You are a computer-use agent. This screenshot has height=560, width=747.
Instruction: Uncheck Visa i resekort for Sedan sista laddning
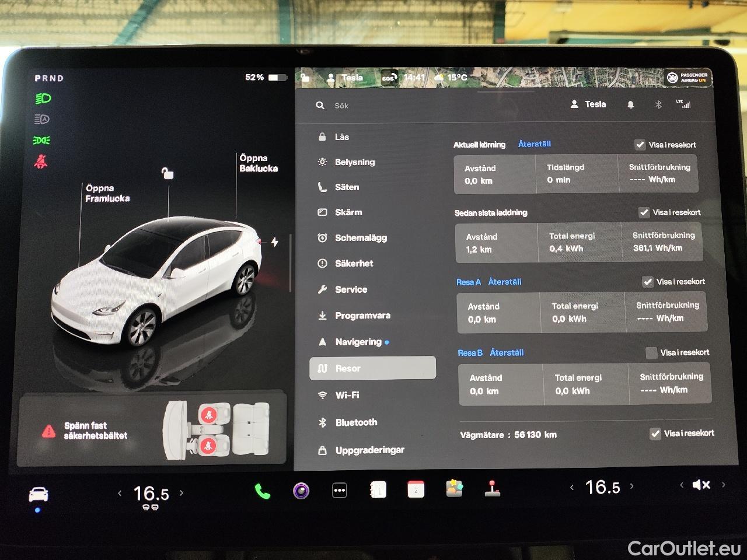coord(644,212)
